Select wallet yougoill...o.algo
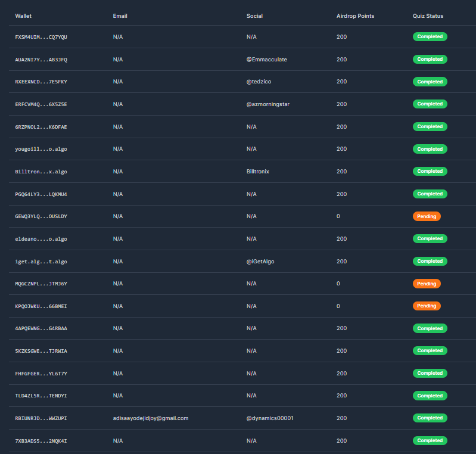This screenshot has width=476, height=454. tap(41, 149)
